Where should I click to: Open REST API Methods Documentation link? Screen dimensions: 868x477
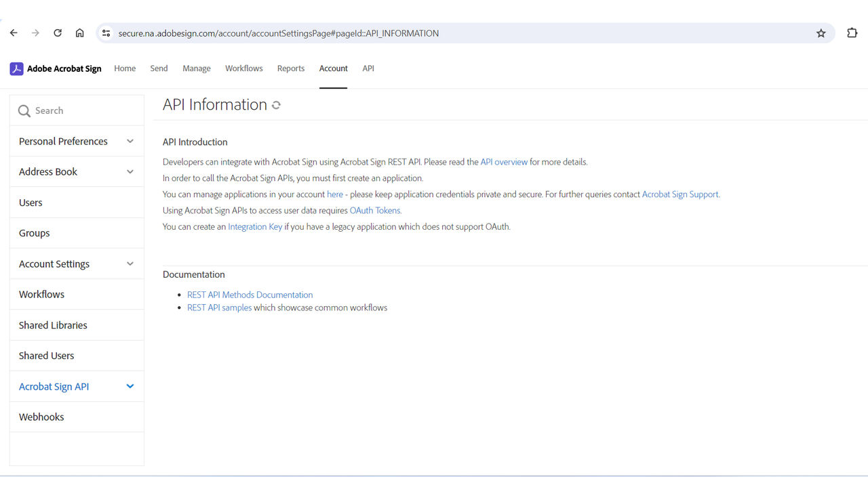(x=250, y=295)
